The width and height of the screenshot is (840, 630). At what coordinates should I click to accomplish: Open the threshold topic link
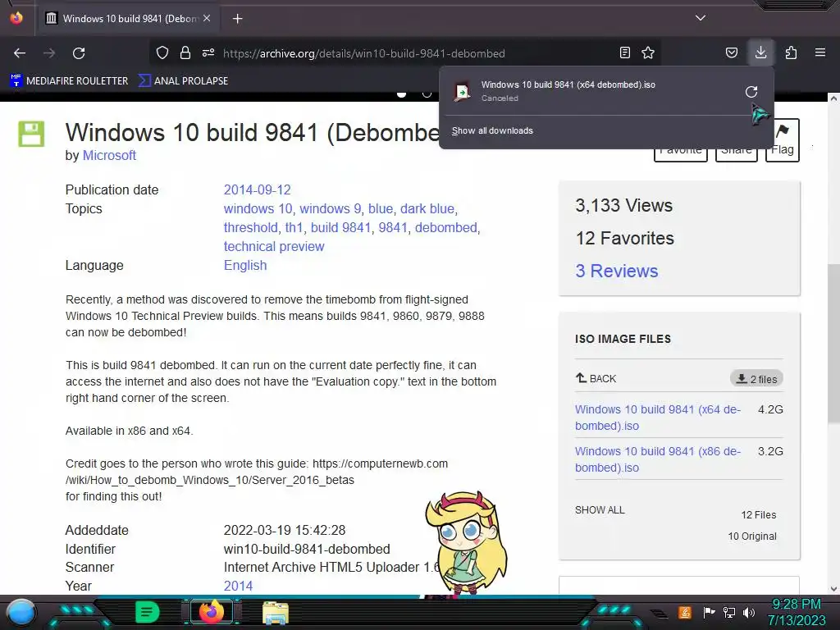pyautogui.click(x=251, y=228)
